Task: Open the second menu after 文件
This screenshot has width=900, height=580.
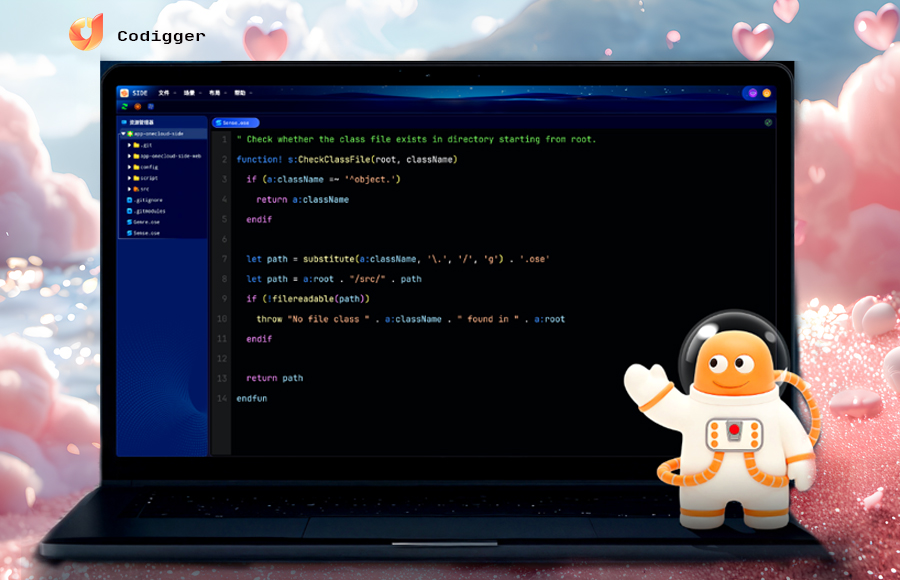Action: tap(191, 92)
